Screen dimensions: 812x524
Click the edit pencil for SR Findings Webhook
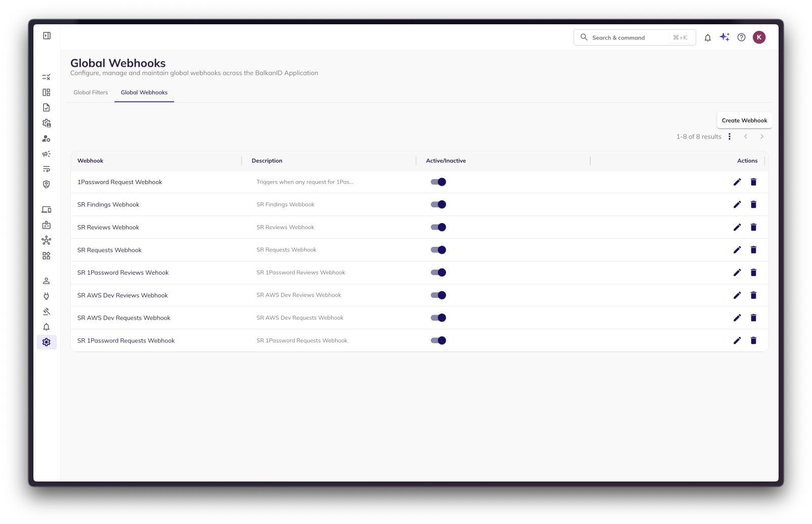coord(737,204)
